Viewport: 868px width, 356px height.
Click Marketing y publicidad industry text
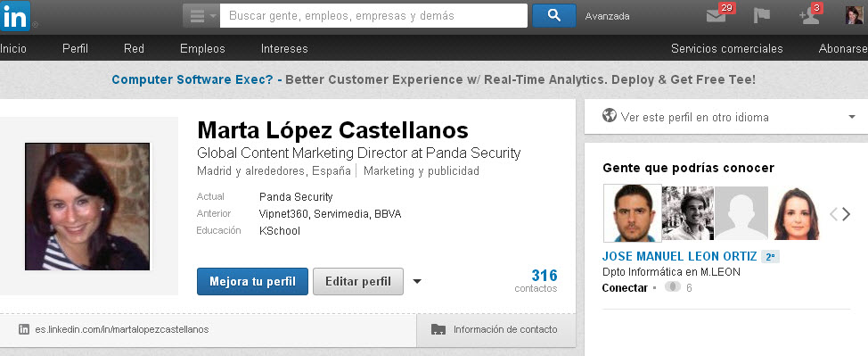tap(422, 170)
